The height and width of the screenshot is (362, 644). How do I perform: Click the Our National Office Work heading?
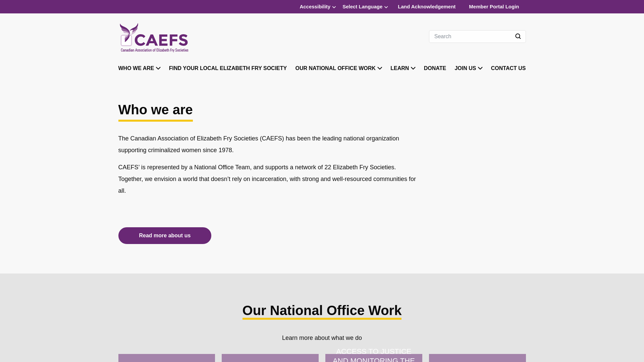[322, 311]
